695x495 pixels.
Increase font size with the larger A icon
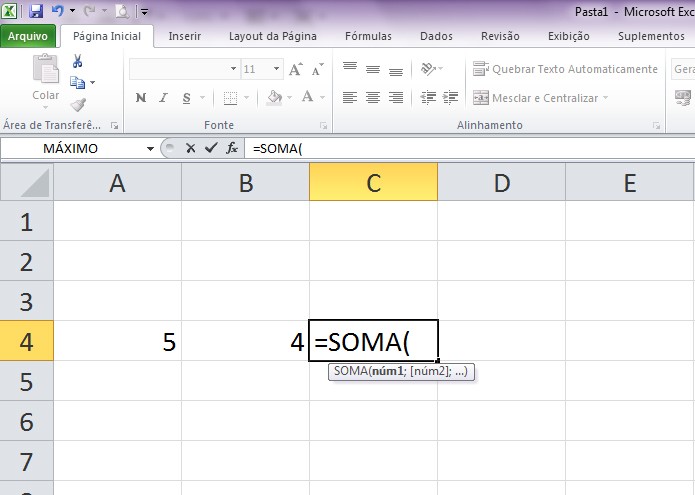(296, 69)
